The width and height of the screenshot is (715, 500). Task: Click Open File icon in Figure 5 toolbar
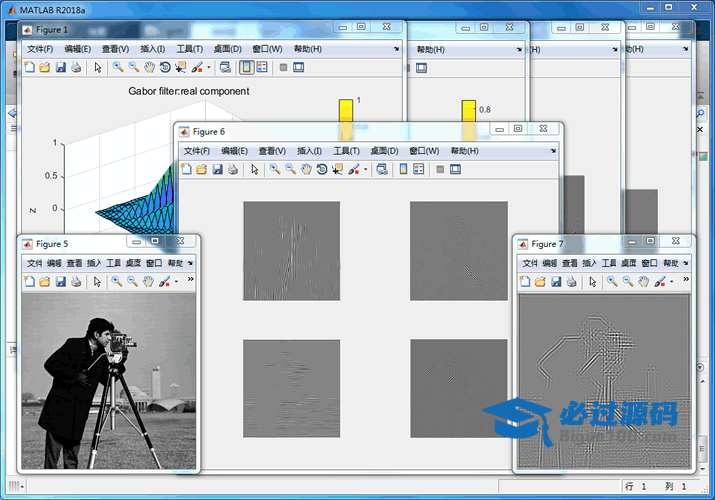coord(45,282)
